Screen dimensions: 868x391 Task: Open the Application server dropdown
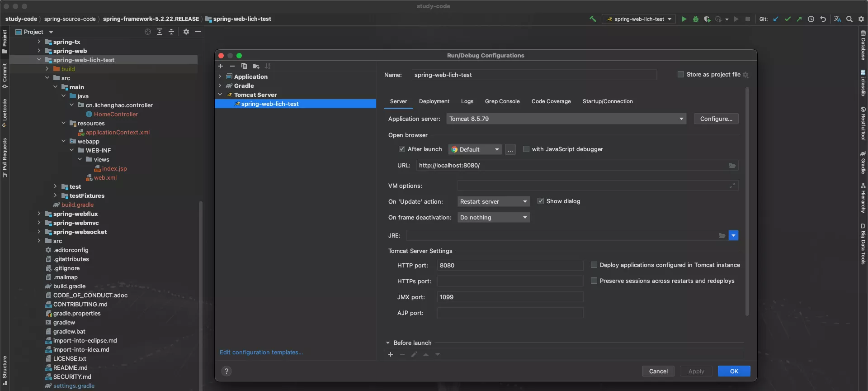566,119
